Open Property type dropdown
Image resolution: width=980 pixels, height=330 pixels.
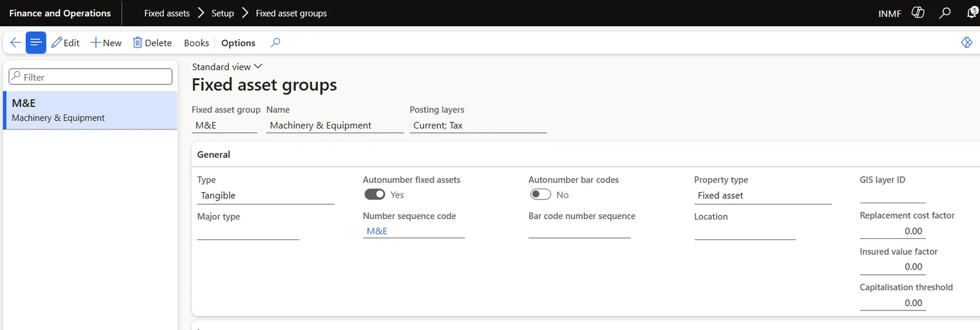click(x=763, y=195)
